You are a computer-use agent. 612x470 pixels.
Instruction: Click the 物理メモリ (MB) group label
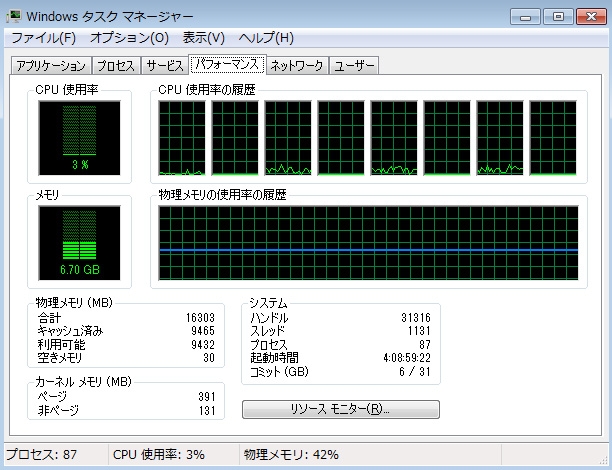point(74,302)
